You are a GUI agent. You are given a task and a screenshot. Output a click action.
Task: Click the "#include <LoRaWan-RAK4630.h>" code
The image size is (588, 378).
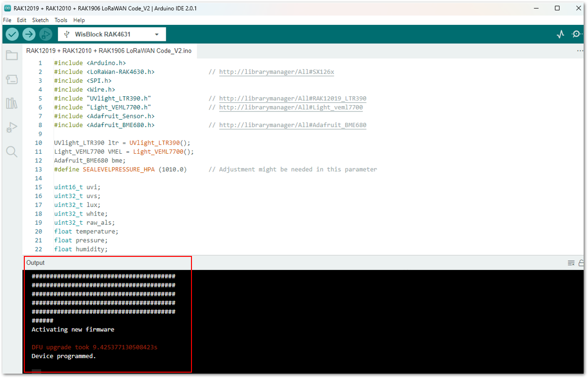[x=104, y=72]
